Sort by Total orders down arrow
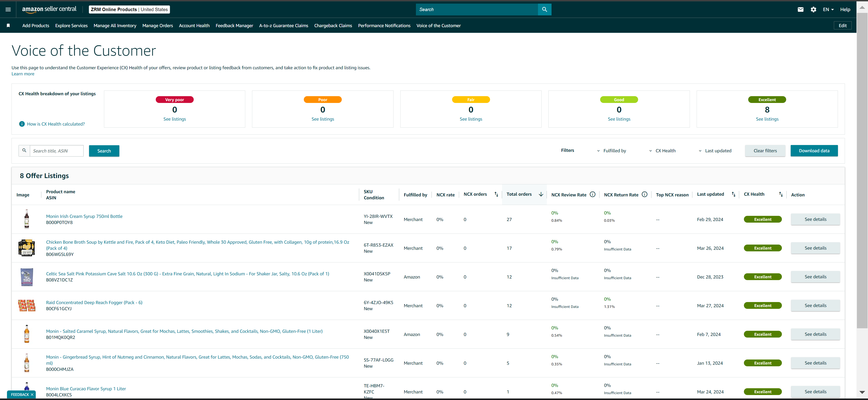The width and height of the screenshot is (868, 400). click(541, 194)
